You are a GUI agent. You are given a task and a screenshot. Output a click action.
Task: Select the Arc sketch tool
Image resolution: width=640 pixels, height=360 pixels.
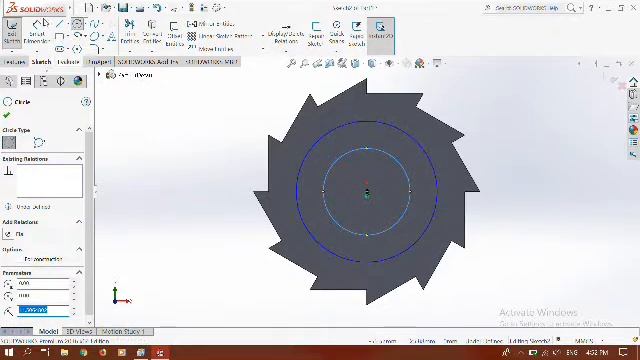(77, 36)
